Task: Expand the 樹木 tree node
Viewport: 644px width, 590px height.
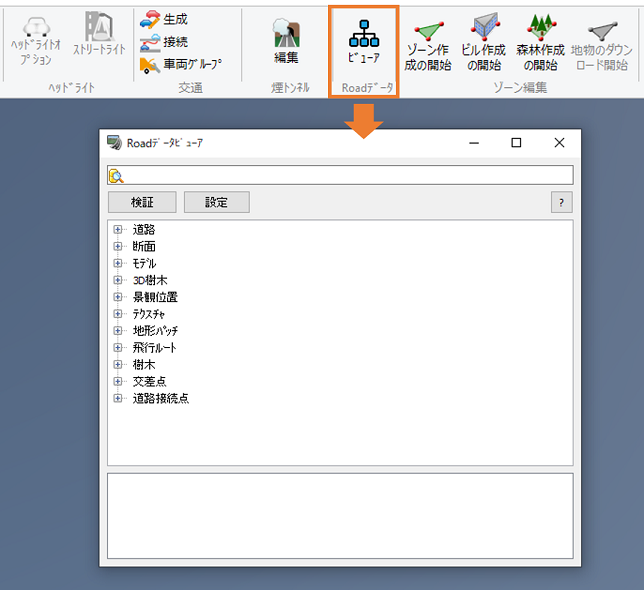Action: pos(118,365)
